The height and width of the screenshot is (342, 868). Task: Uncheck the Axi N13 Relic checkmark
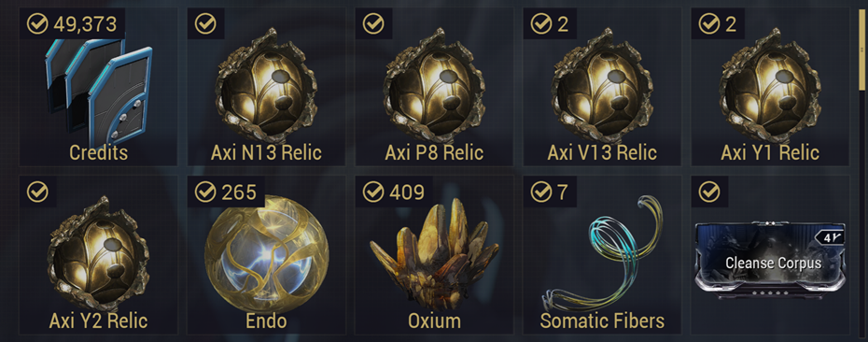pyautogui.click(x=205, y=24)
